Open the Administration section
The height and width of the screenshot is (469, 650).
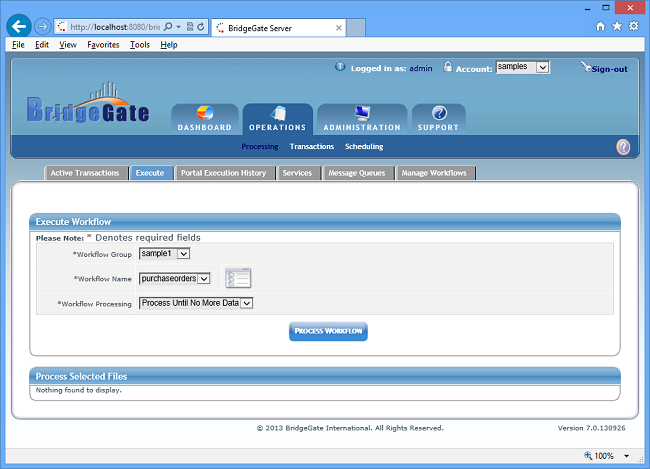(x=362, y=119)
